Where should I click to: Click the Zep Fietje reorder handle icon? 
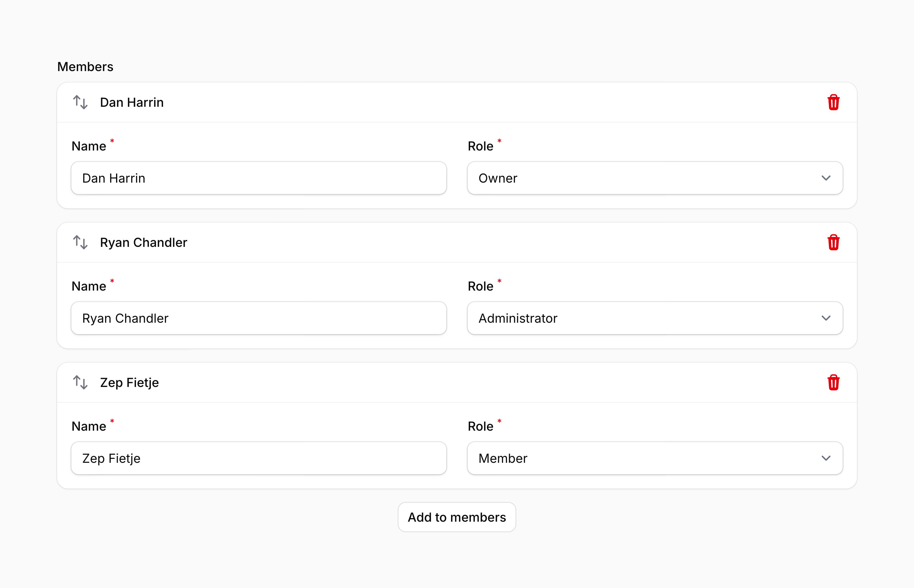tap(80, 382)
